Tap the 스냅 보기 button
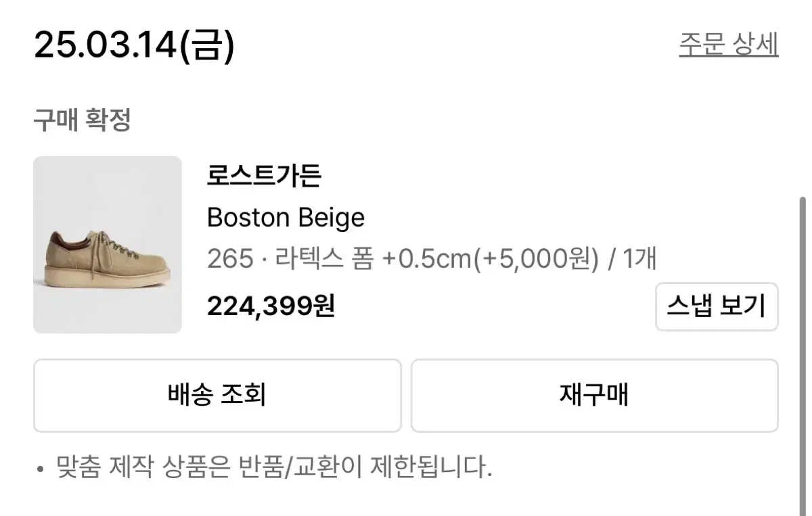812x516 pixels. 717,307
